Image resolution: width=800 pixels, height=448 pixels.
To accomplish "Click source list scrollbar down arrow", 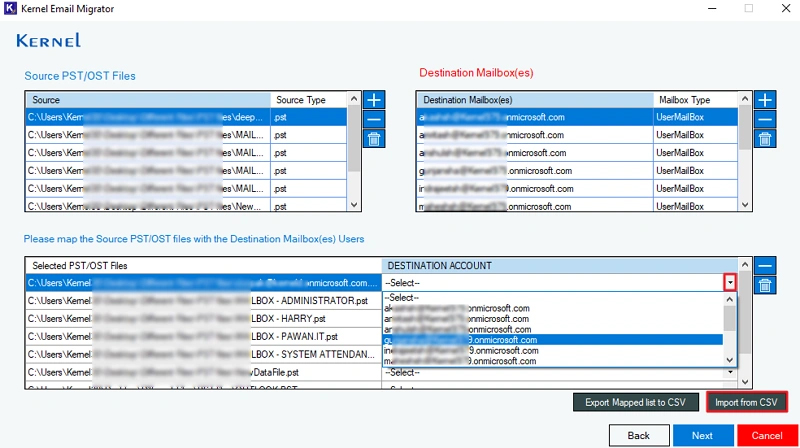I will 354,205.
